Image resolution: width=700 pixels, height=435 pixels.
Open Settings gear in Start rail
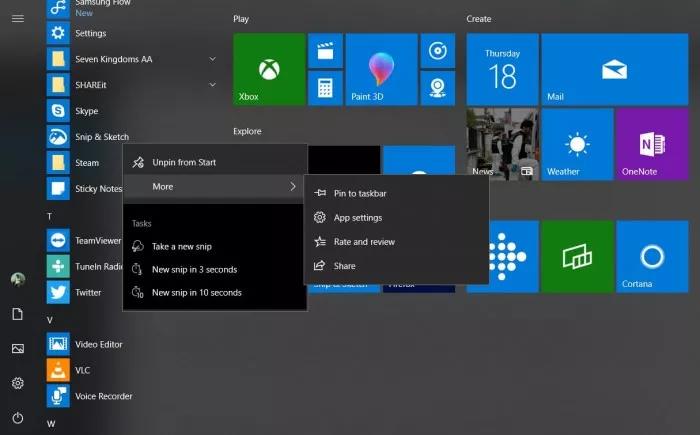[18, 383]
